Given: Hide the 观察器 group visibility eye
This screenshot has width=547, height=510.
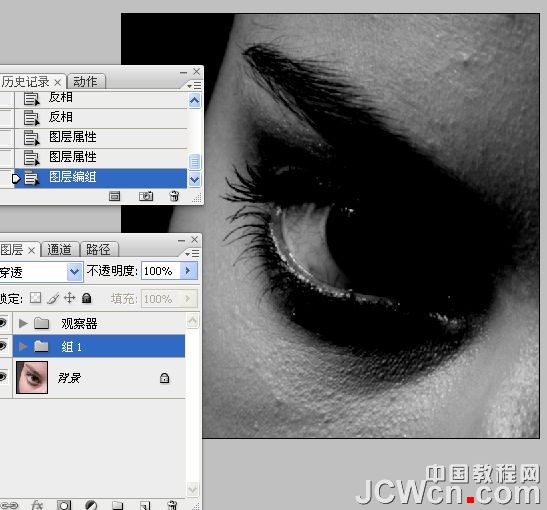Looking at the screenshot, I should point(3,323).
